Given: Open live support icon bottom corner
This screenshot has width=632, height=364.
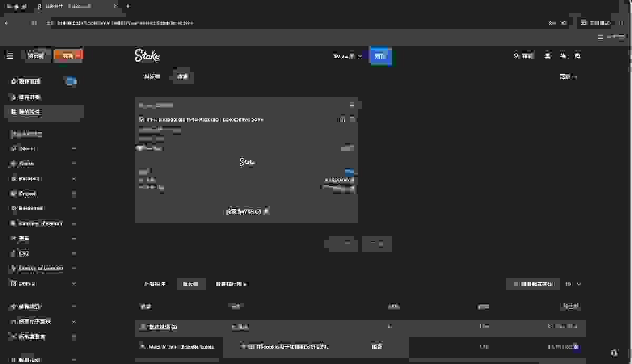Looking at the screenshot, I should (x=614, y=352).
